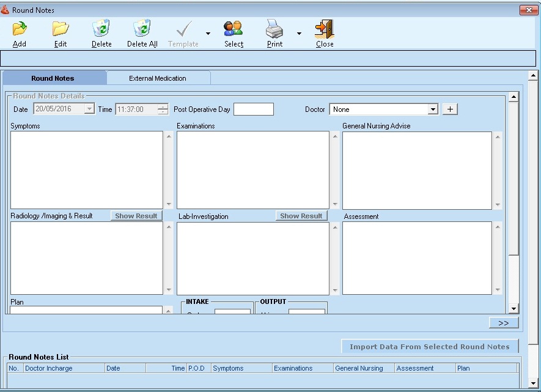Click the plus button beside Doctor

[x=449, y=109]
